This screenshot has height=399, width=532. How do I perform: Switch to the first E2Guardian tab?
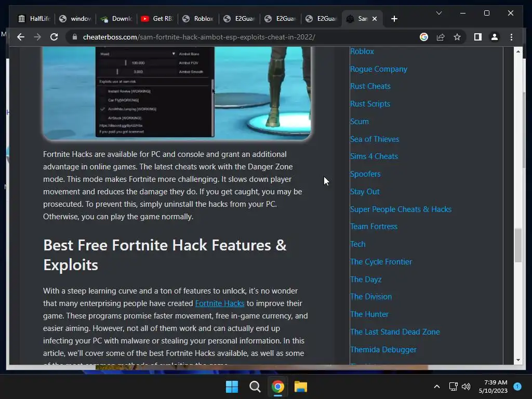[x=239, y=19]
